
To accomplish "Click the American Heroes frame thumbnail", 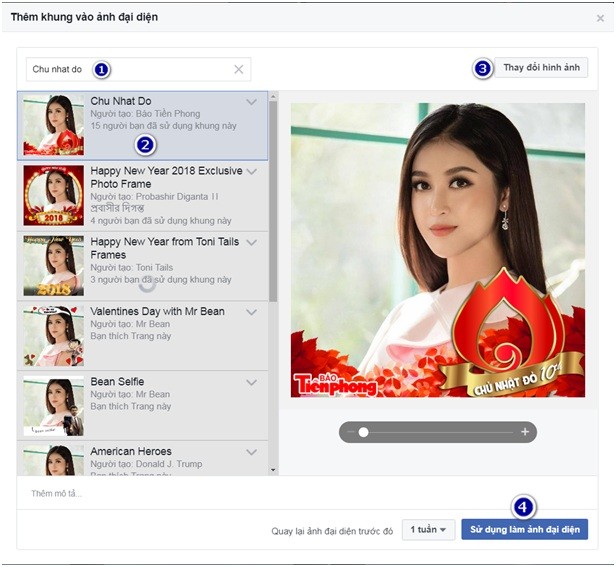I will pyautogui.click(x=53, y=461).
